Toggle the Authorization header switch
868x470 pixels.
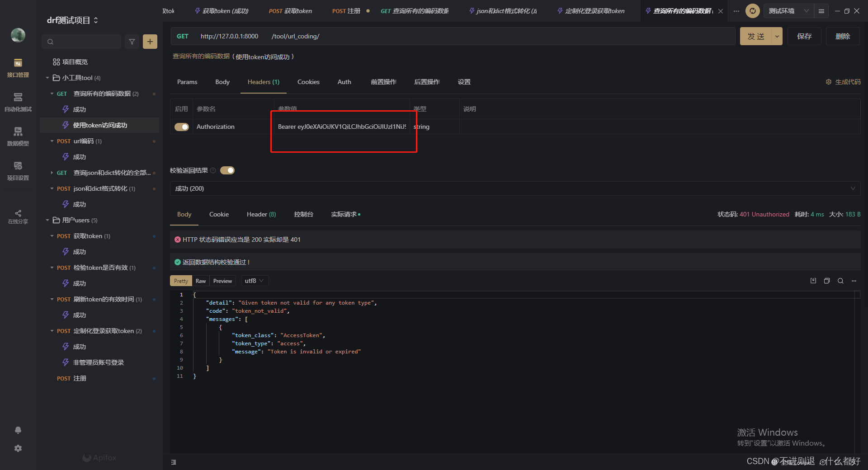point(182,127)
